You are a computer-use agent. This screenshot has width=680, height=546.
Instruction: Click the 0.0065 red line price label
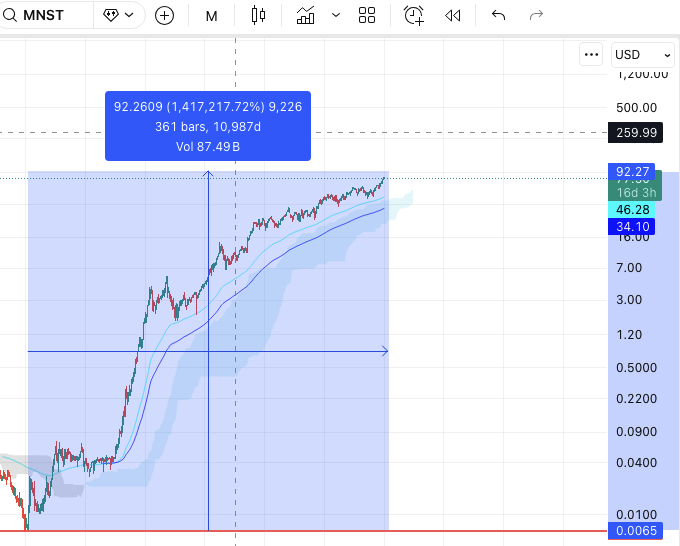(635, 530)
